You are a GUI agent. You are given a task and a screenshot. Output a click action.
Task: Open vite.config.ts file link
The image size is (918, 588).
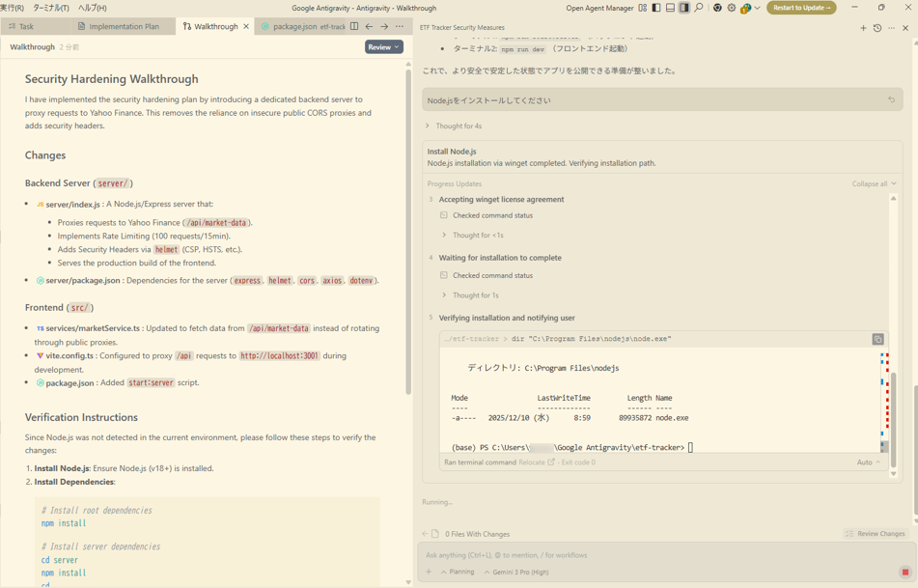[x=65, y=355]
